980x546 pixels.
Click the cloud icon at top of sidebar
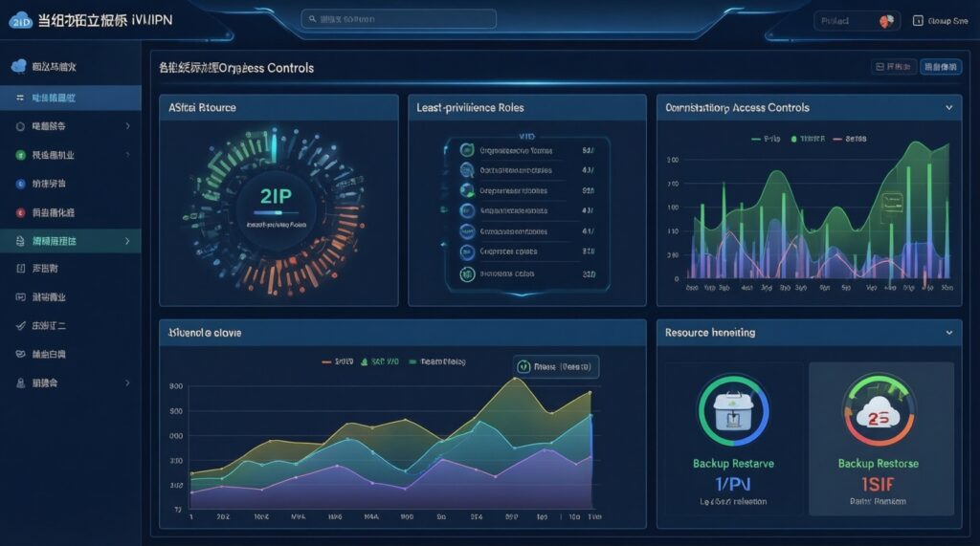point(19,67)
